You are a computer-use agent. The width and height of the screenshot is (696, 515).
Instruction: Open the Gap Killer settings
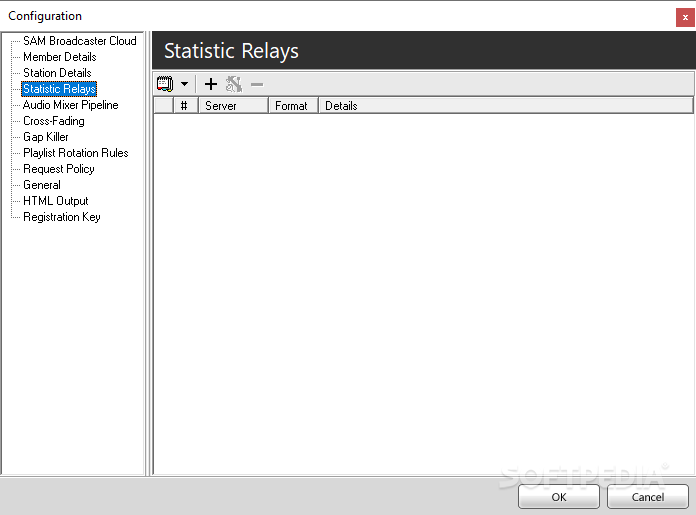tap(46, 137)
